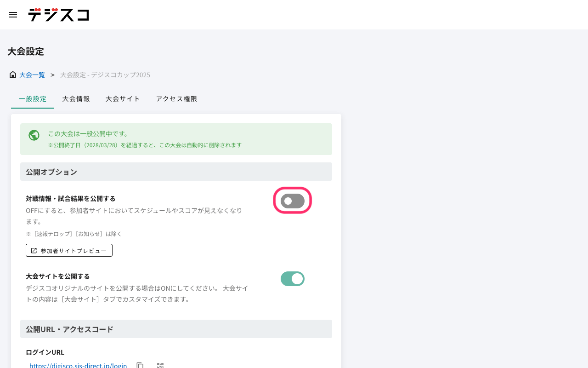Click breadcrumb text 大会設定 - デジスコカップ2025
The image size is (588, 368).
105,75
